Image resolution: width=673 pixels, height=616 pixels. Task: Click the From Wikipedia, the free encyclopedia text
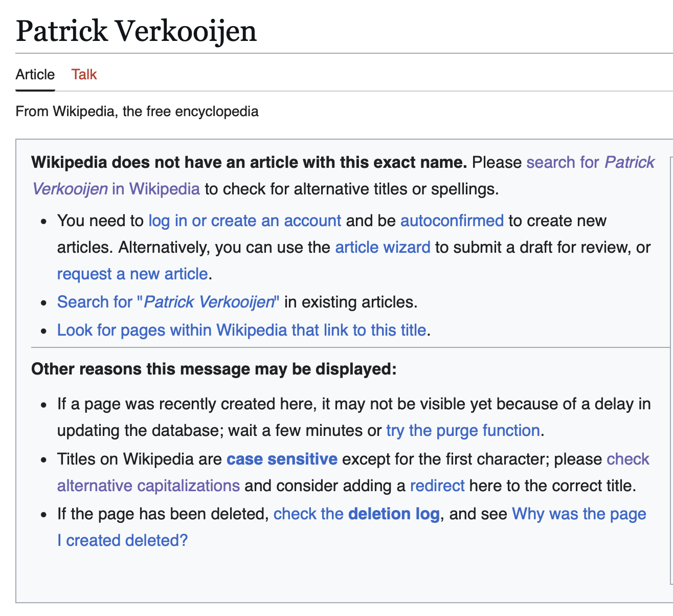(x=137, y=111)
